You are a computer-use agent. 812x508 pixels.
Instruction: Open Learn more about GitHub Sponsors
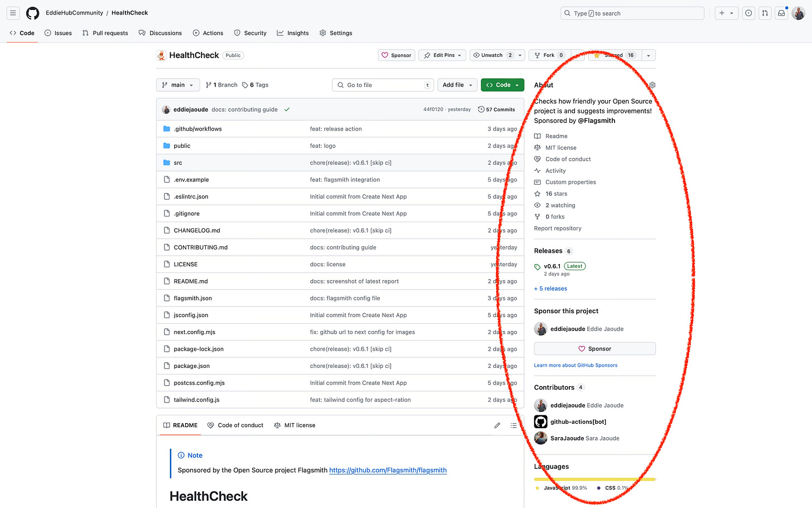tap(576, 366)
